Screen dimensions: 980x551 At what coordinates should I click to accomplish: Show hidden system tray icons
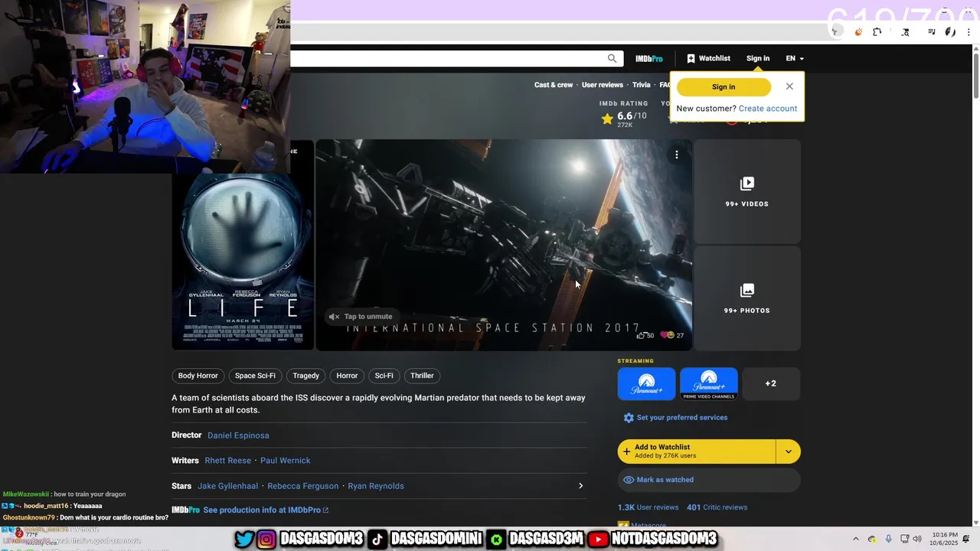(856, 539)
